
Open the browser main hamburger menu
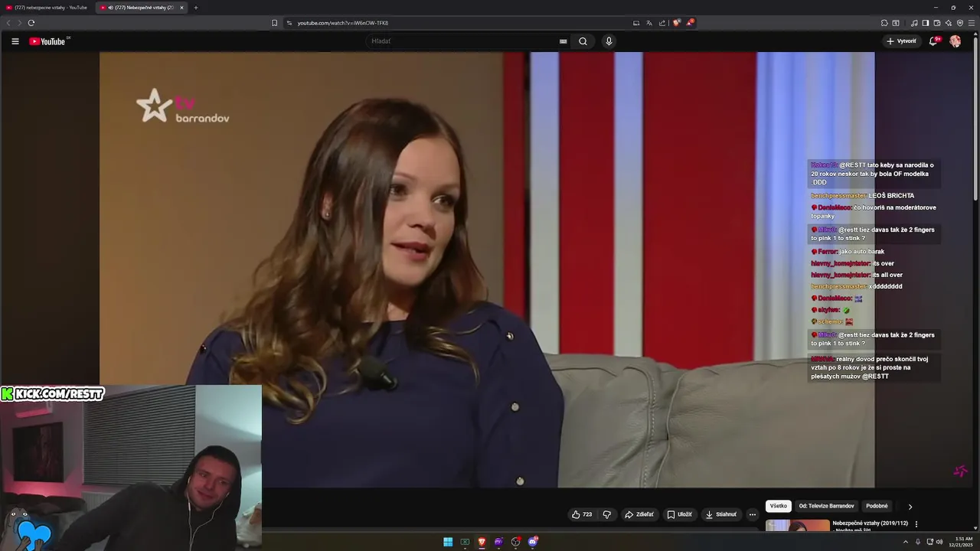click(x=972, y=23)
